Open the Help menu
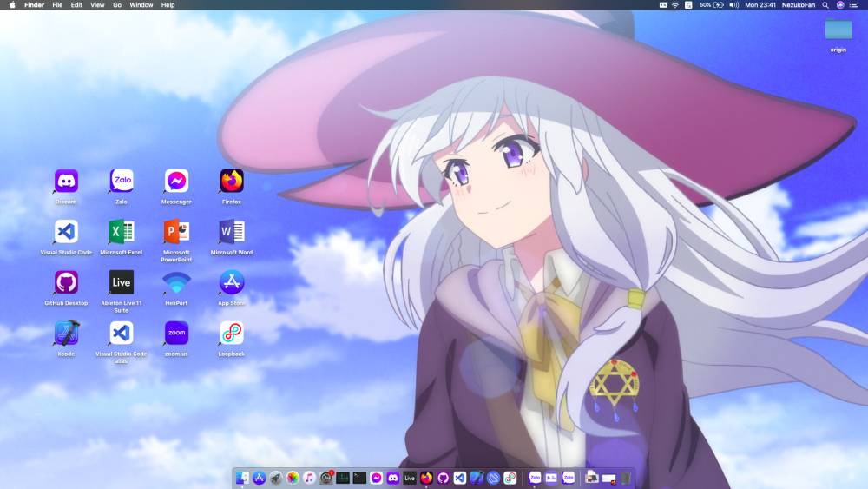Screen dimensions: 868x489 (x=168, y=5)
